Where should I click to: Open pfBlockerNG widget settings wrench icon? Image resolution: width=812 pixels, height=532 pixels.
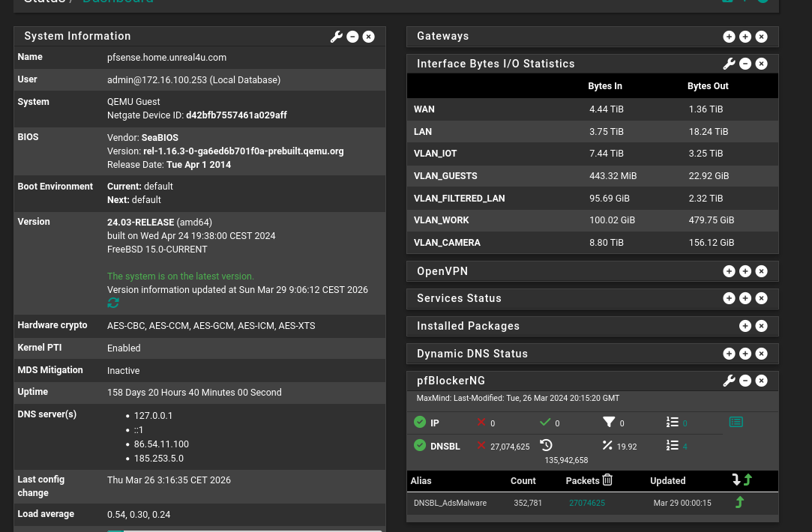coord(729,381)
